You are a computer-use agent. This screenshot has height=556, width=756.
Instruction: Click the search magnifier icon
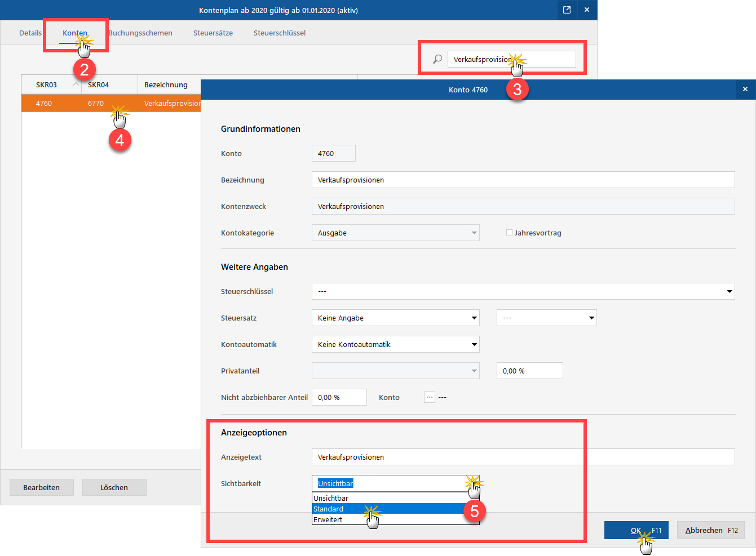(437, 59)
